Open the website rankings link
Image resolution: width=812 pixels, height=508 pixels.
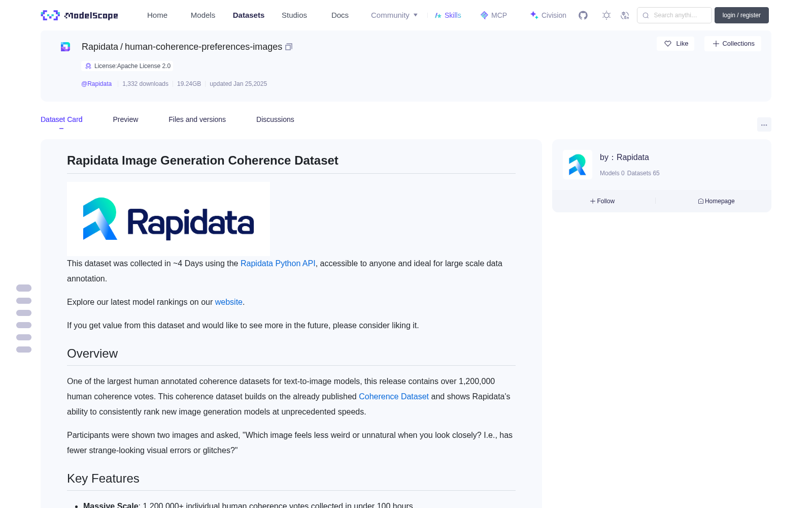[228, 302]
